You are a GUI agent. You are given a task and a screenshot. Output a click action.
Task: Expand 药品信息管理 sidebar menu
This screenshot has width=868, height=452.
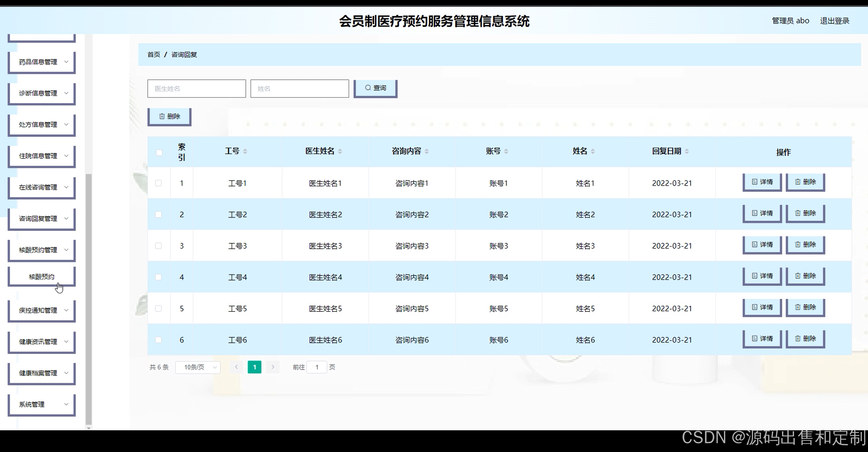pyautogui.click(x=42, y=62)
